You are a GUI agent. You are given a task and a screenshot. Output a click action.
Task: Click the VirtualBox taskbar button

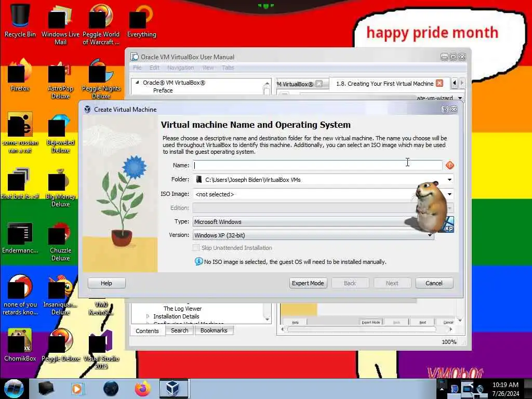point(172,389)
